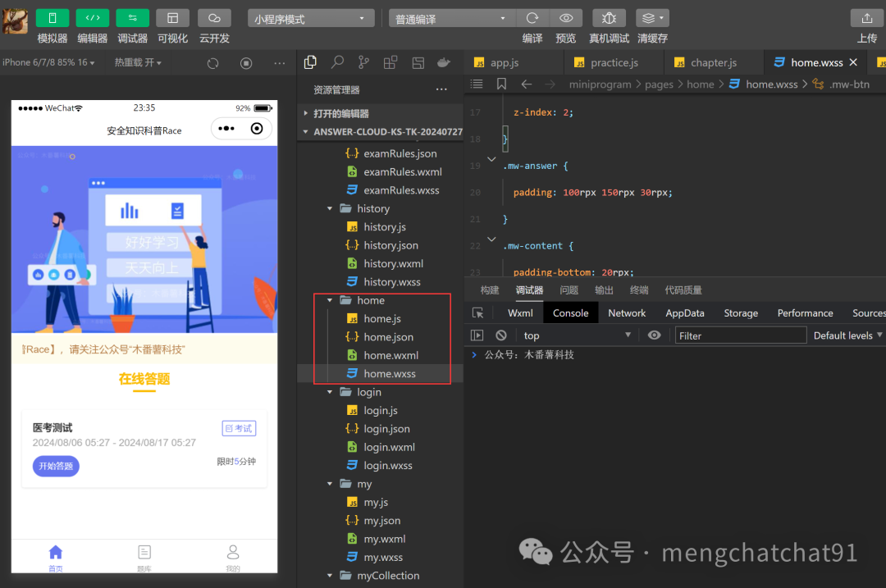Click the clear console icon

click(501, 335)
